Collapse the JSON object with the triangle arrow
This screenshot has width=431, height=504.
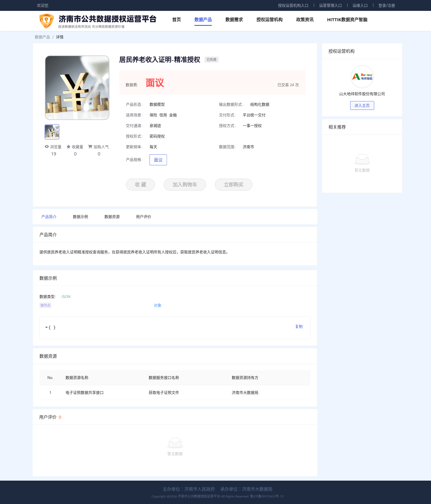[46, 328]
